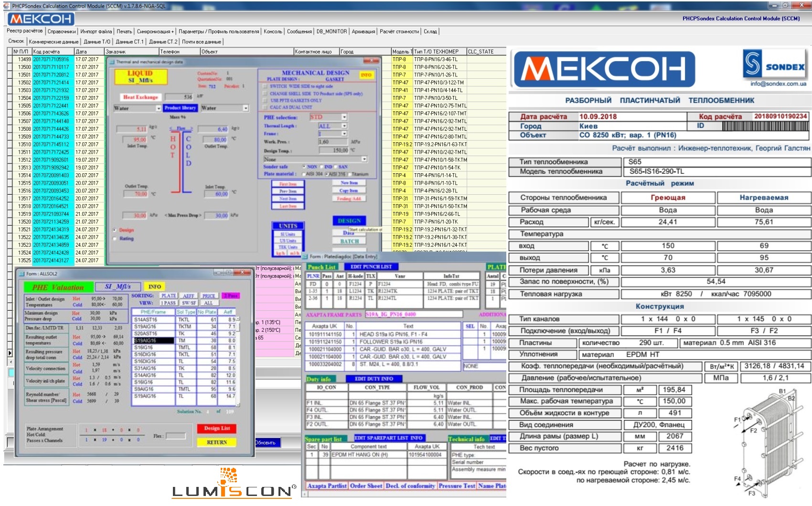Open the Справочники menu

62,32
